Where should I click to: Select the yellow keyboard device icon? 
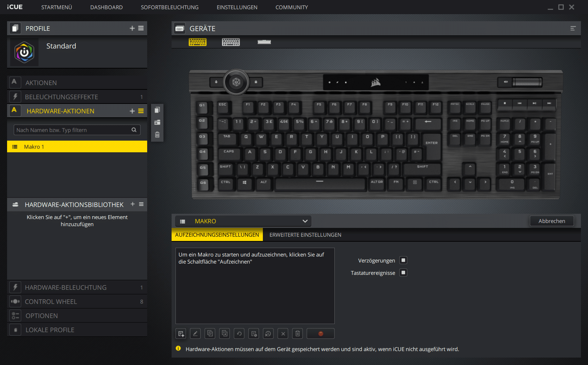point(197,42)
